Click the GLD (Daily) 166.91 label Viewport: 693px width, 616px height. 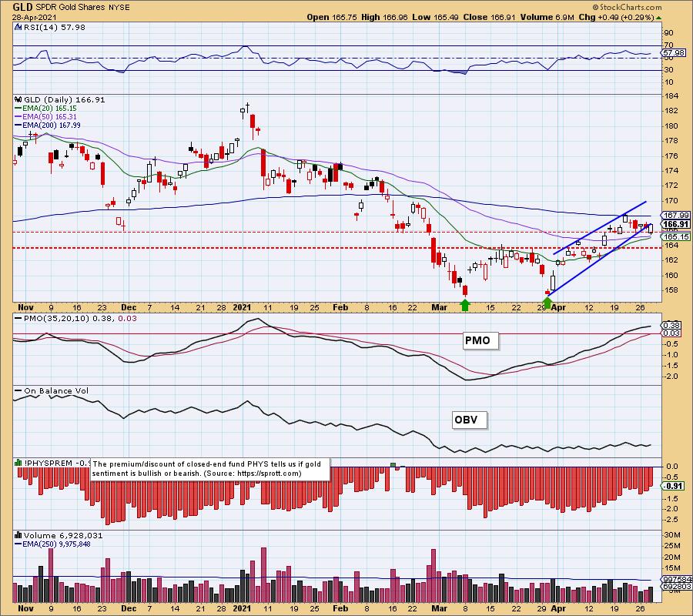tap(64, 100)
